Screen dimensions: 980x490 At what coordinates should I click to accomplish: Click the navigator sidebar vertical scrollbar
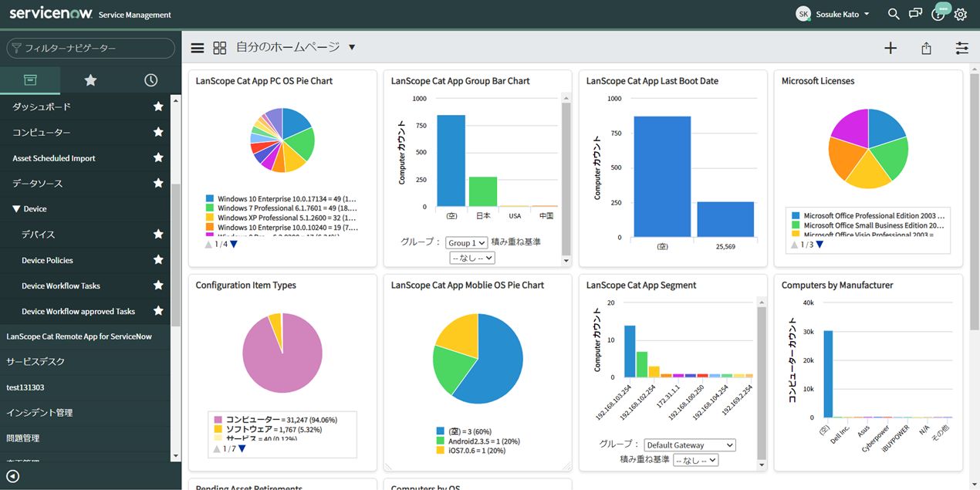175,255
